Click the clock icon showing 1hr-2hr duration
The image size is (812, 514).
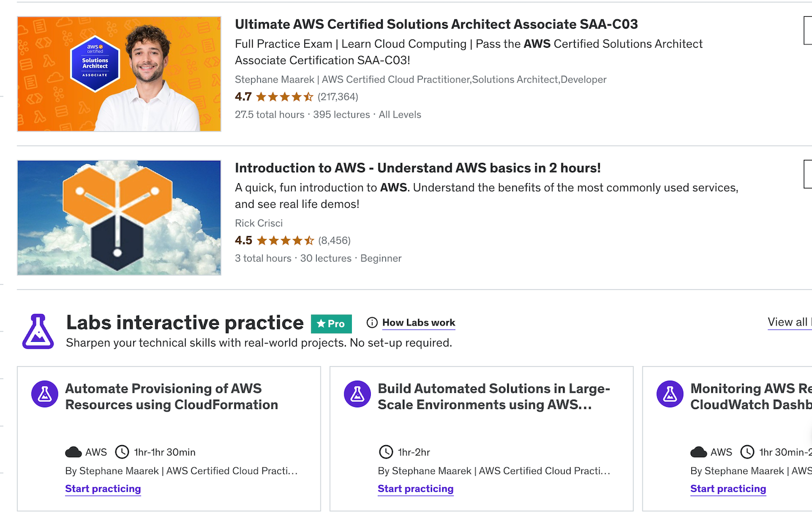pyautogui.click(x=385, y=452)
